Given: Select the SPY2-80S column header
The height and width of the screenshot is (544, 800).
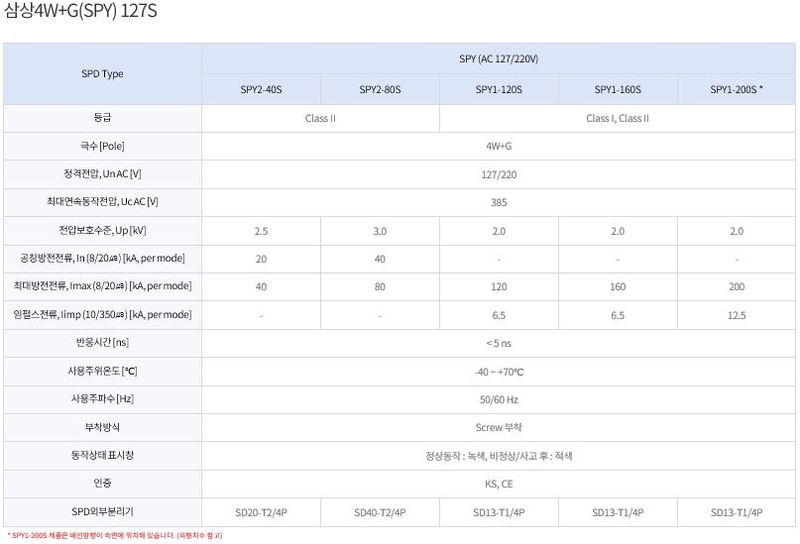Looking at the screenshot, I should coord(380,89).
